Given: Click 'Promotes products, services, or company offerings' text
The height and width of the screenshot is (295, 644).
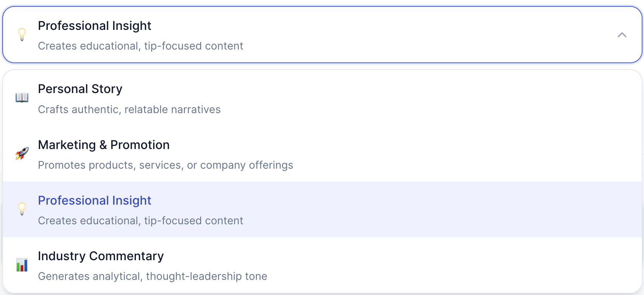Looking at the screenshot, I should [165, 165].
